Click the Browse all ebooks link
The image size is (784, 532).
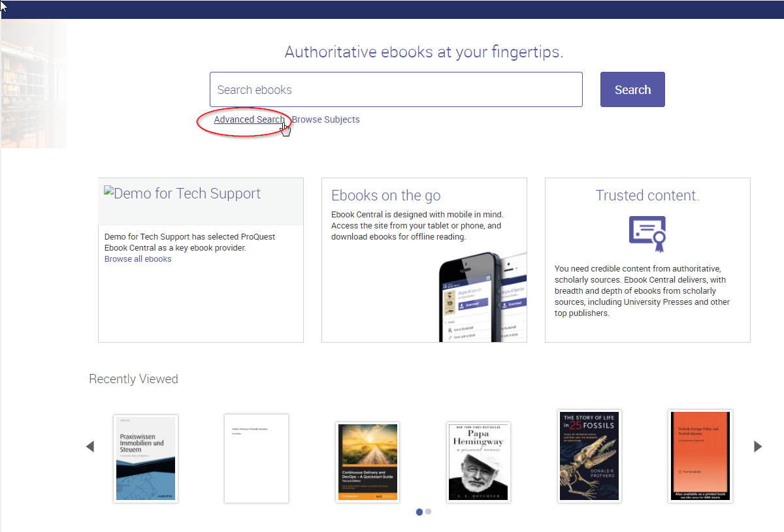137,258
